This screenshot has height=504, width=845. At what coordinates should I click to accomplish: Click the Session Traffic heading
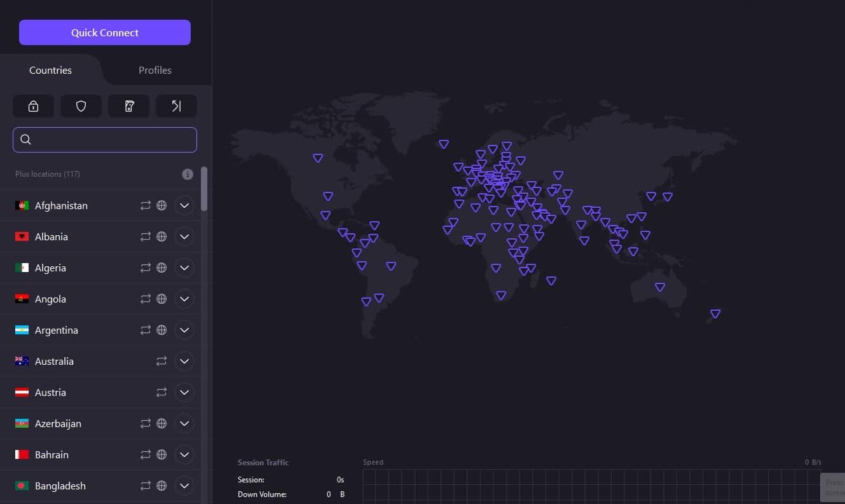[263, 463]
